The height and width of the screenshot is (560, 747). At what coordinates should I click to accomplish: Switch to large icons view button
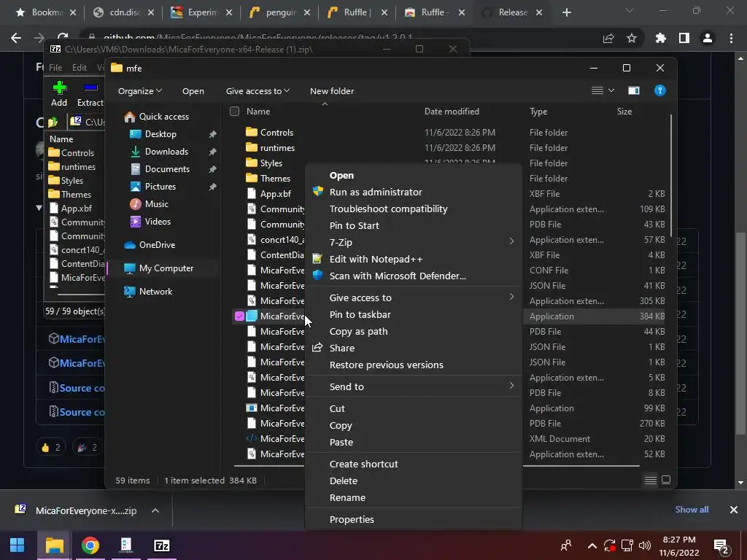tap(666, 480)
